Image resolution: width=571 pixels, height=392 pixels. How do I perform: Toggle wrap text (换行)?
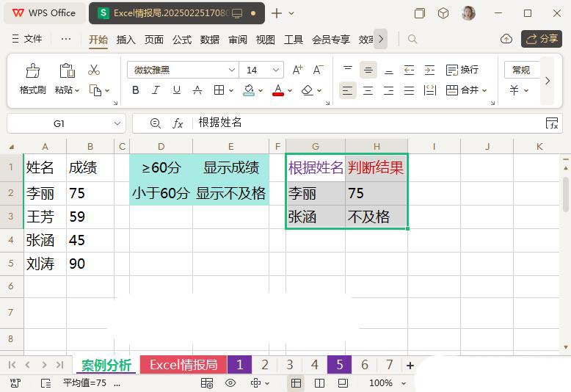pyautogui.click(x=462, y=70)
